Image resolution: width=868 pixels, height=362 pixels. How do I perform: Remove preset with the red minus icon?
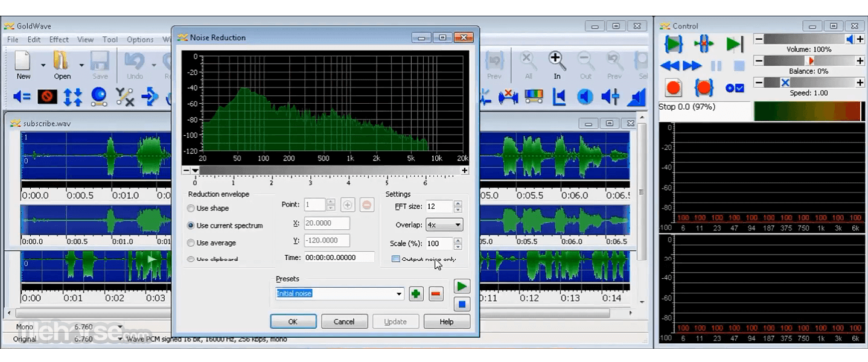tap(436, 294)
